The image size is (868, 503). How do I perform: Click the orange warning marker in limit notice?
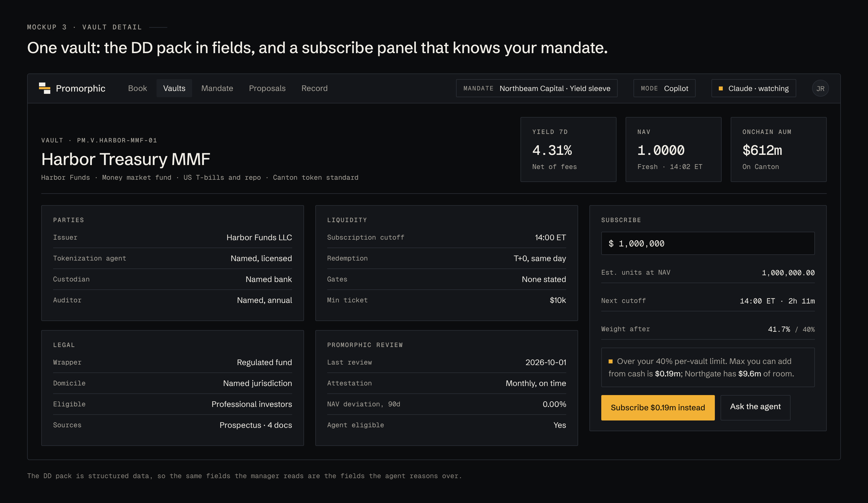[610, 361]
